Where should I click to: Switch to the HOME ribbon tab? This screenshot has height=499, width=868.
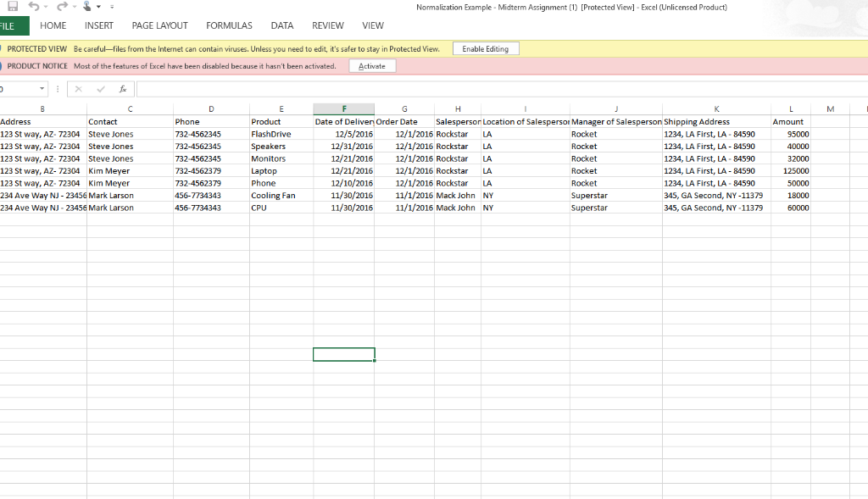pyautogui.click(x=53, y=26)
